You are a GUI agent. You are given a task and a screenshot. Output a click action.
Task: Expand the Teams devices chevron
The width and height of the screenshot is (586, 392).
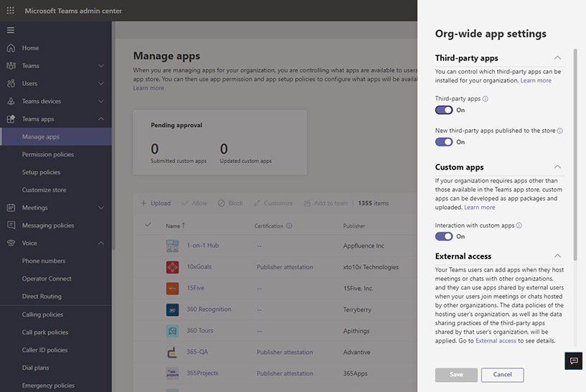tap(101, 101)
